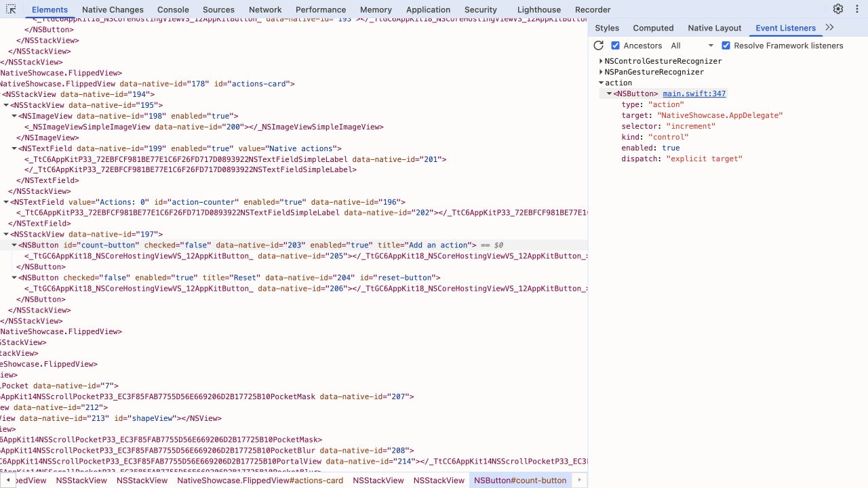
Task: Open main.swift:347 source link
Action: (x=694, y=94)
